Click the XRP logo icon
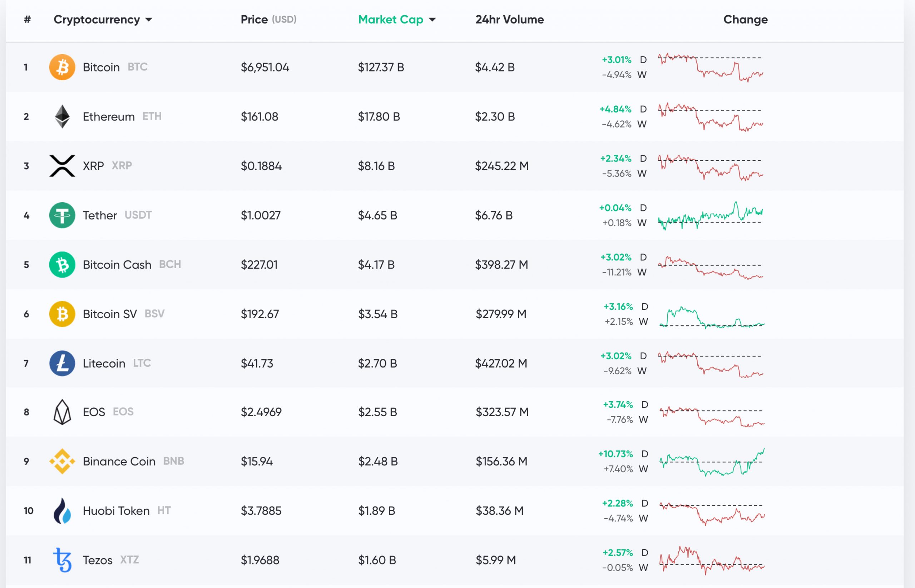The width and height of the screenshot is (915, 588). 62,166
